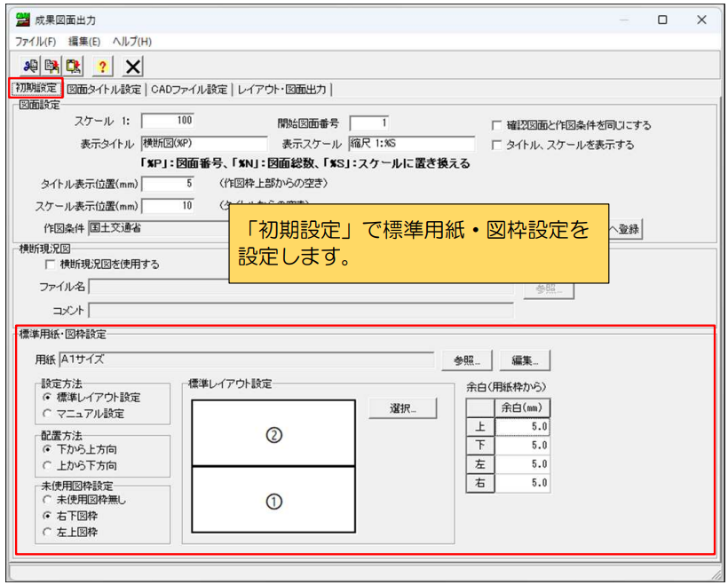Image resolution: width=728 pixels, height=585 pixels.
Task: Click the second toolbar icon, document with red arrow
Action: [51, 67]
